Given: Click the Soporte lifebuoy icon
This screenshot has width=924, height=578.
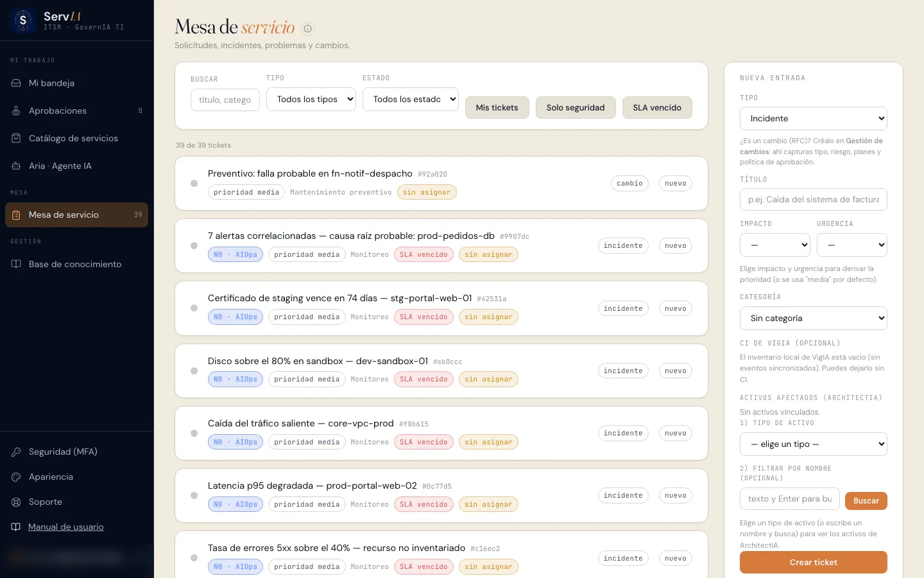Looking at the screenshot, I should pyautogui.click(x=16, y=502).
